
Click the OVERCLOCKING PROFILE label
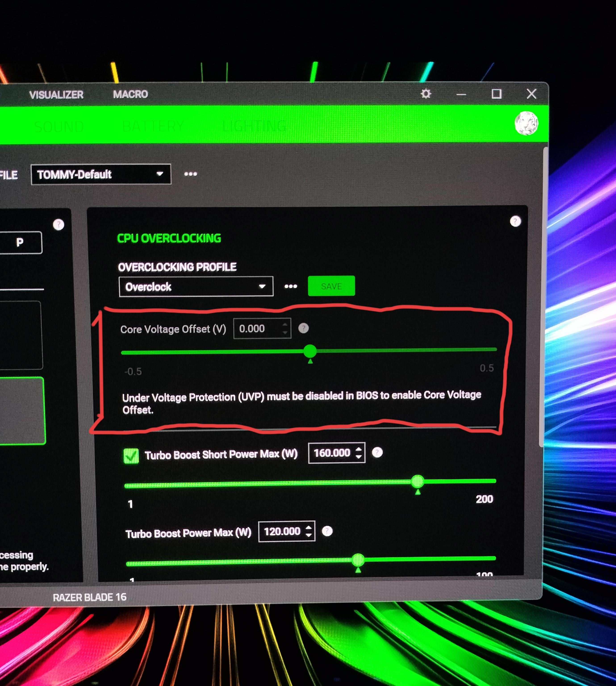(177, 267)
